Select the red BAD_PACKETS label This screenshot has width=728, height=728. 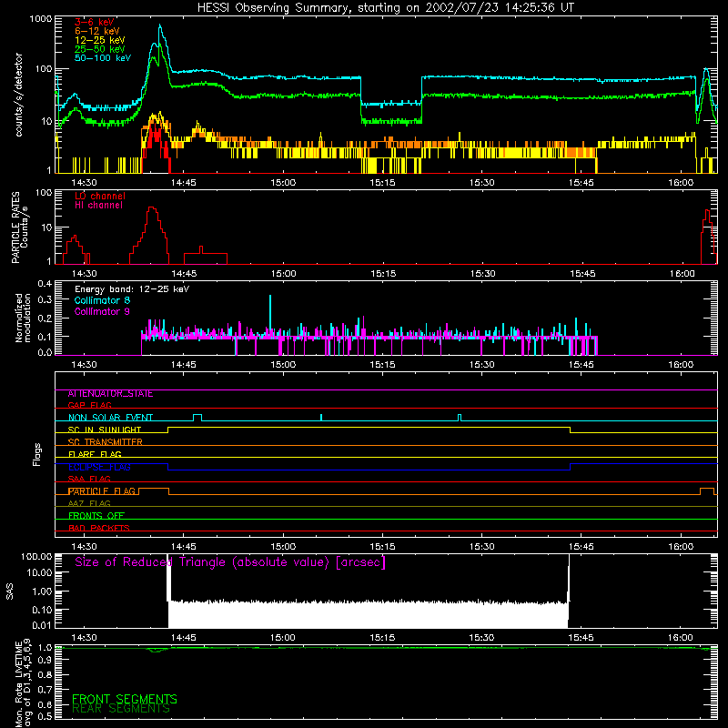coord(99,528)
